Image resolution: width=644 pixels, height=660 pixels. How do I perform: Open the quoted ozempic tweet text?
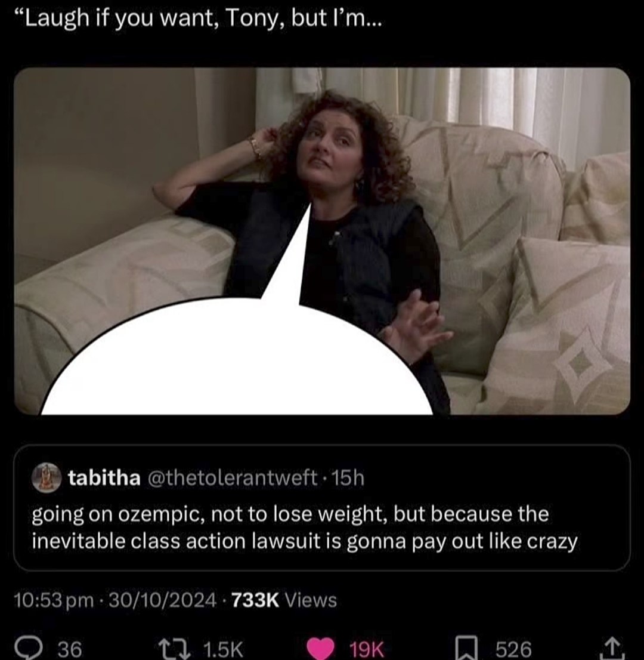click(x=305, y=527)
